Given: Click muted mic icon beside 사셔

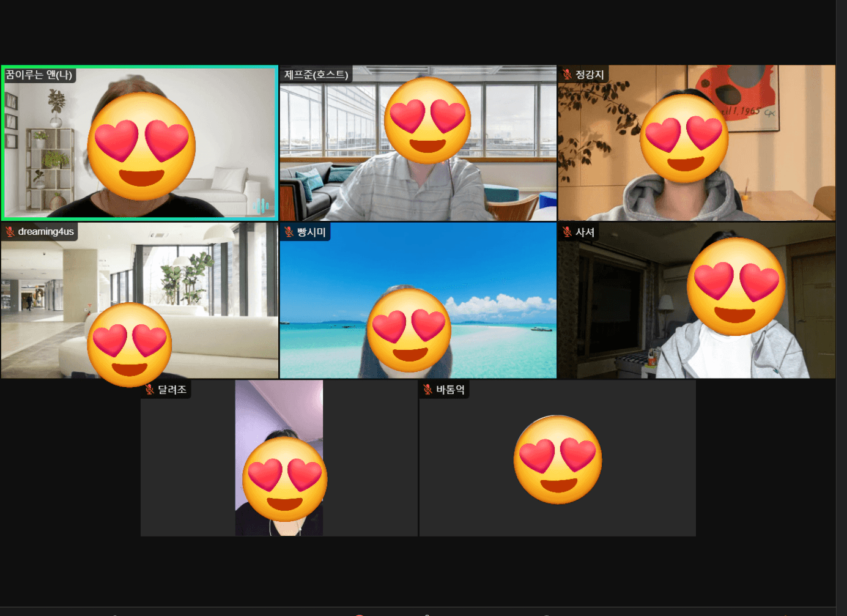Looking at the screenshot, I should pos(567,232).
